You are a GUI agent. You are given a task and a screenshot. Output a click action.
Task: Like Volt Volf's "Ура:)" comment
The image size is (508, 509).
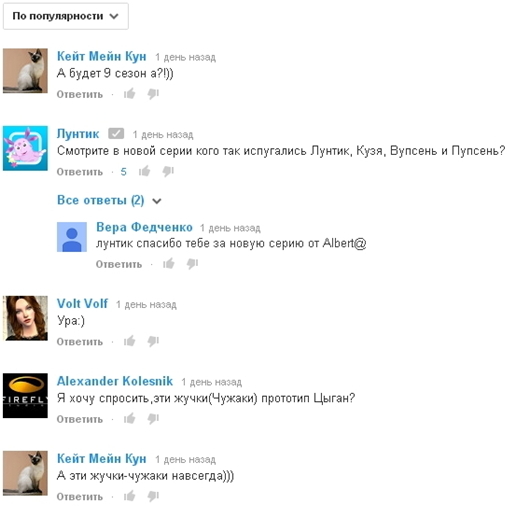(129, 341)
